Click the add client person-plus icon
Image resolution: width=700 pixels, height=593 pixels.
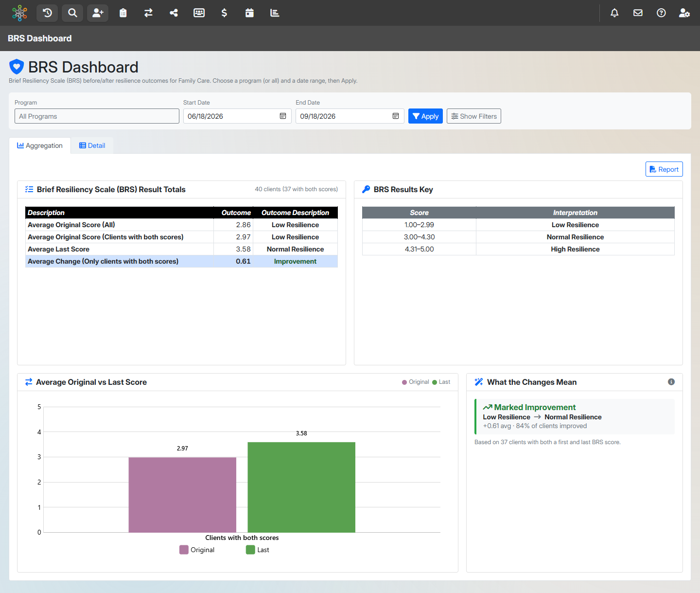pos(98,13)
